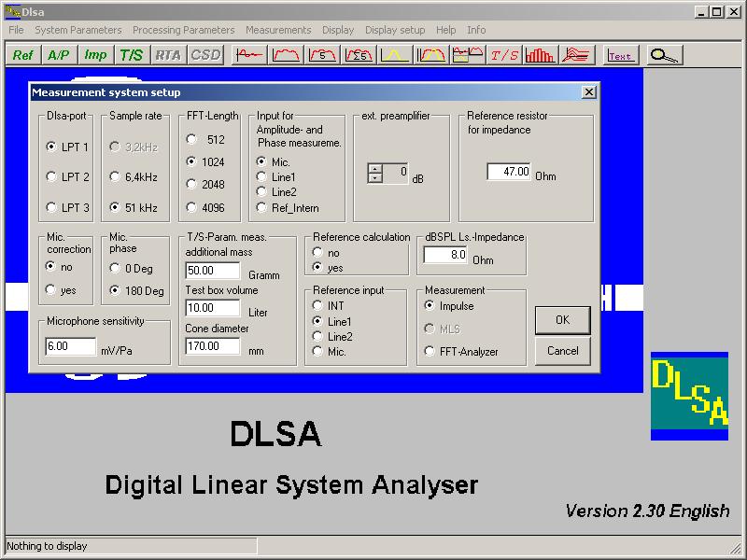The width and height of the screenshot is (747, 560).
Task: Click the Test box volume 10.00 field
Action: (213, 308)
